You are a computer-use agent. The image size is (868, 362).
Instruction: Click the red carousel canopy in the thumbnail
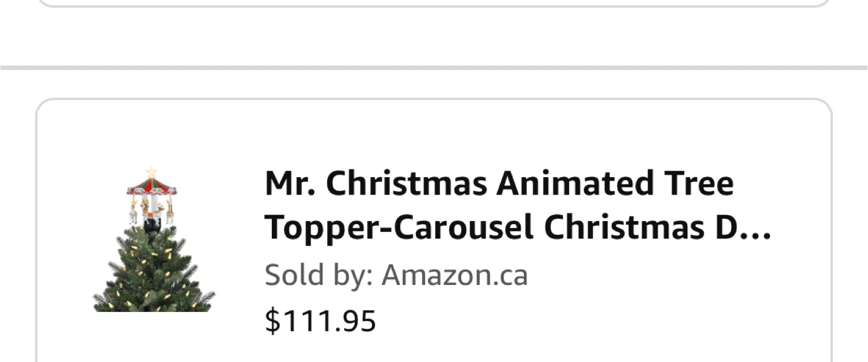click(x=152, y=186)
